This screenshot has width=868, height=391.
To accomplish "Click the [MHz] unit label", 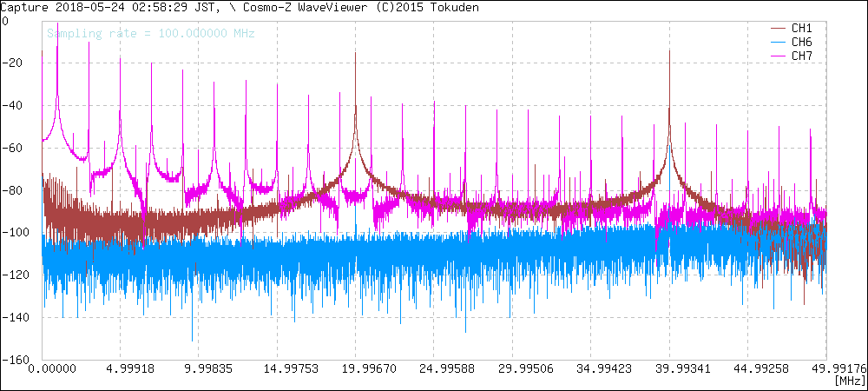I will pyautogui.click(x=848, y=381).
